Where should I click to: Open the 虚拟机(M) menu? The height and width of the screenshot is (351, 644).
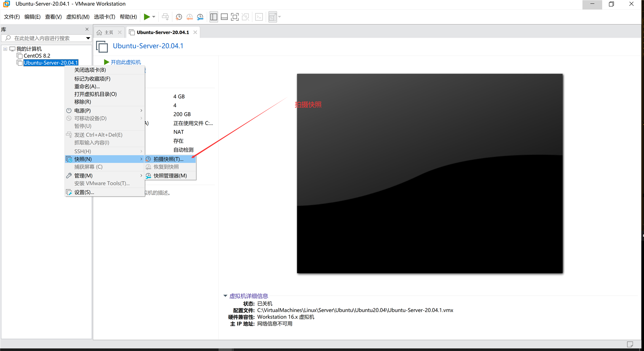[78, 17]
